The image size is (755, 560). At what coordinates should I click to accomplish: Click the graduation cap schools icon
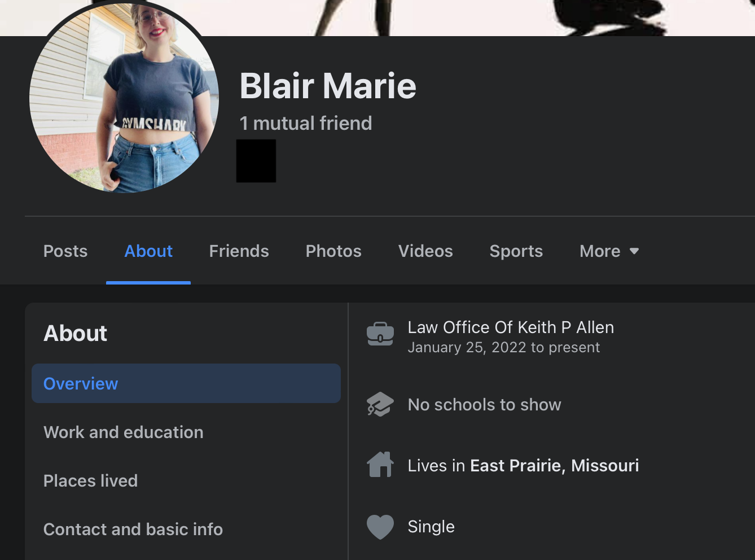click(380, 404)
